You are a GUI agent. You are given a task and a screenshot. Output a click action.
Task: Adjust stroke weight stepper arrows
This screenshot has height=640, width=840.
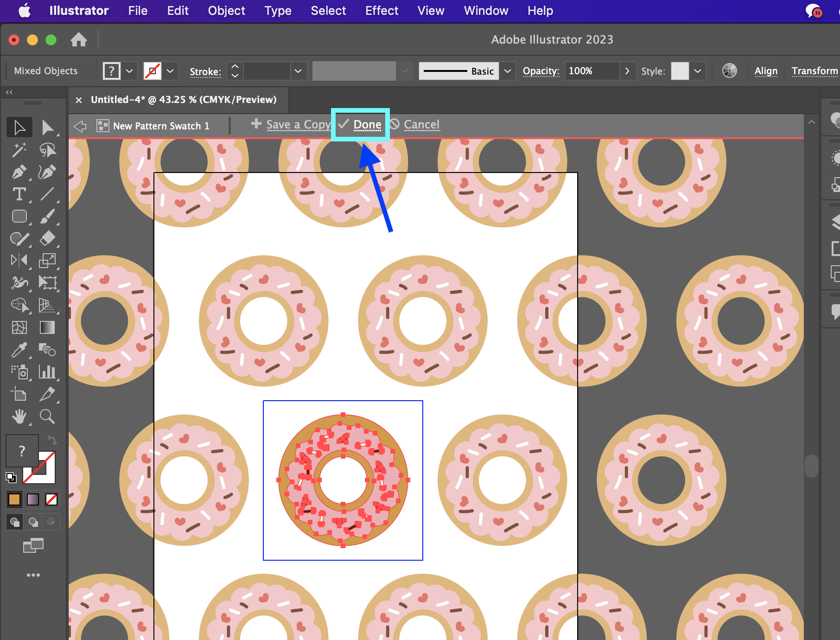235,71
